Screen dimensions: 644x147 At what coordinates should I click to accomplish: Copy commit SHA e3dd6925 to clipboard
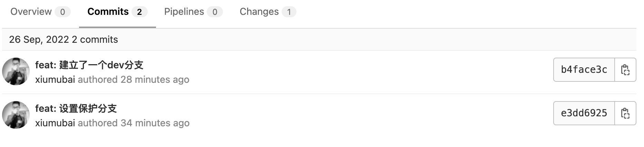coord(625,113)
